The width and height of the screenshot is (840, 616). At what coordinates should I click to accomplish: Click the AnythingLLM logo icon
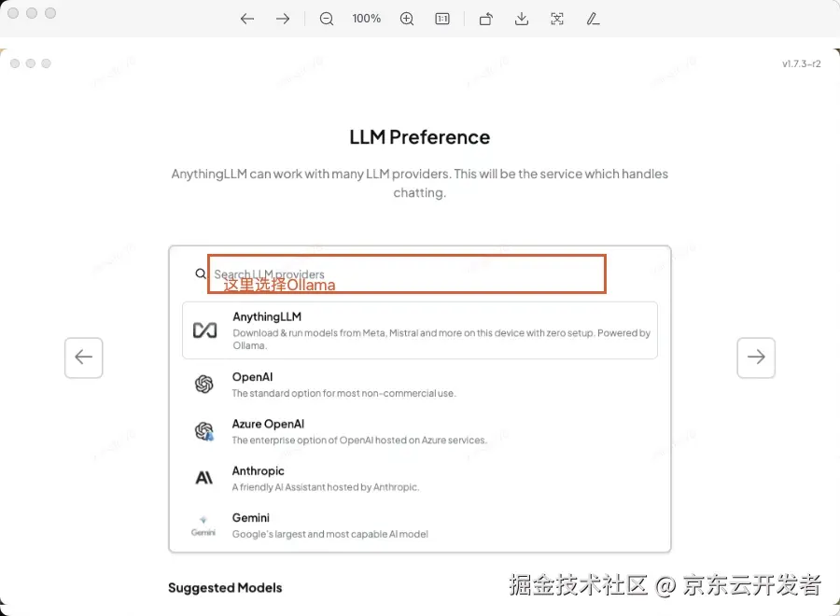(x=204, y=330)
